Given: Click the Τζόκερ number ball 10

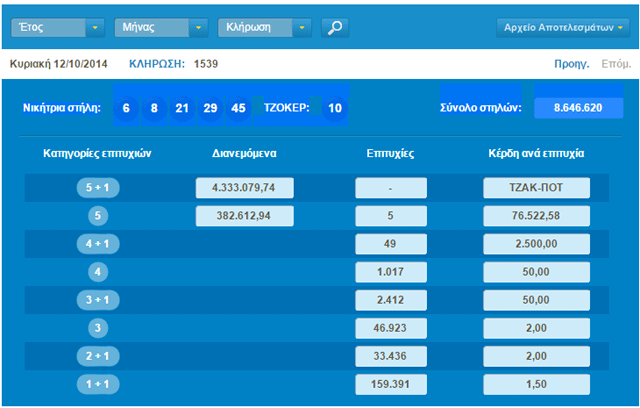Looking at the screenshot, I should click(x=334, y=108).
